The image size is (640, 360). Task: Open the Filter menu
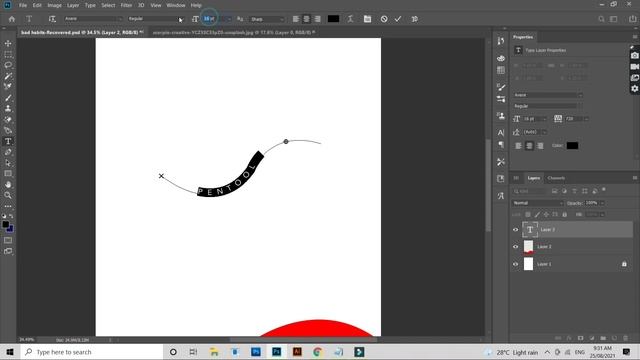[126, 5]
